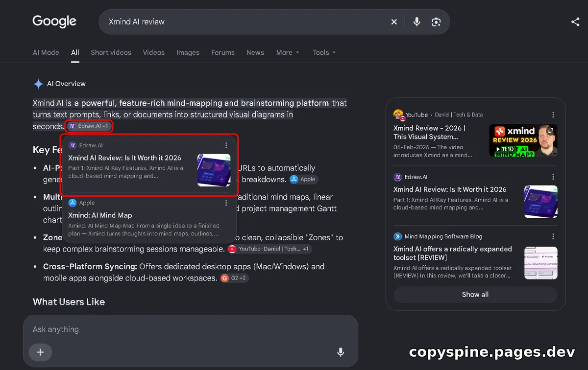Switch to Short videos tab

pyautogui.click(x=111, y=52)
